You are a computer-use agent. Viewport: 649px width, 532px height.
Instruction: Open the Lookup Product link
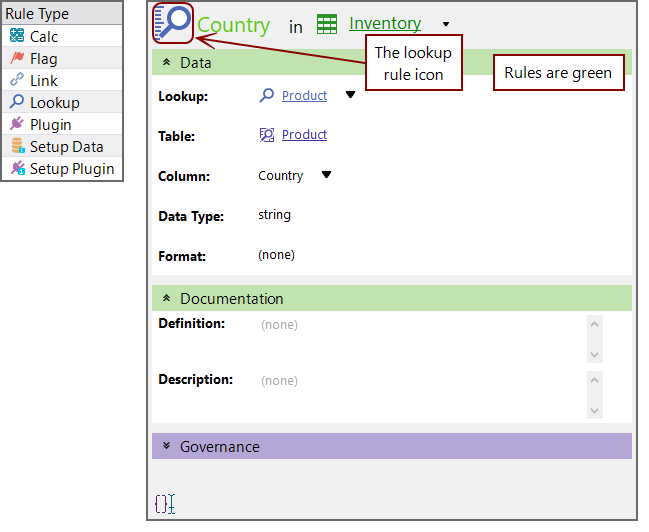point(304,96)
